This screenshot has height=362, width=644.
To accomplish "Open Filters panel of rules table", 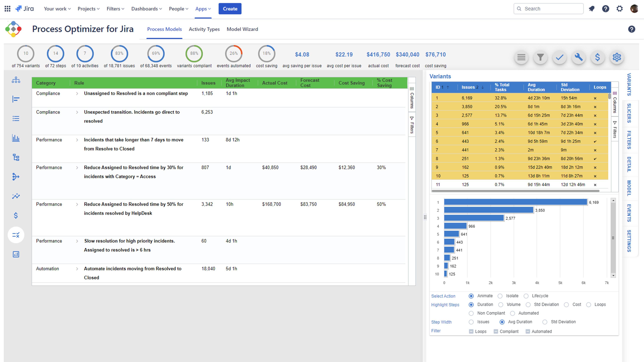I will point(412,125).
